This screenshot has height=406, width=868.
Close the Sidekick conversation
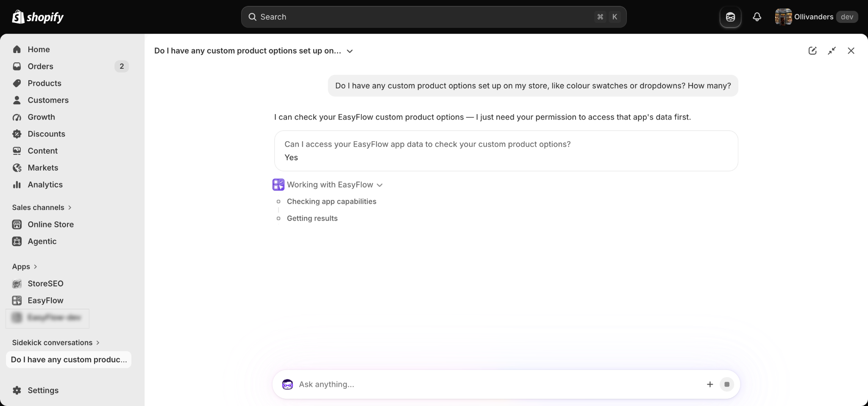[x=851, y=51]
